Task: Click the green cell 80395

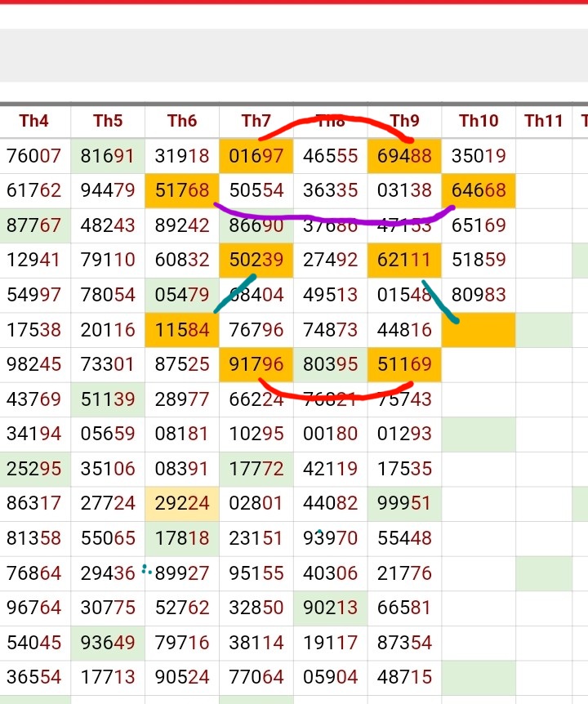Action: tap(330, 363)
